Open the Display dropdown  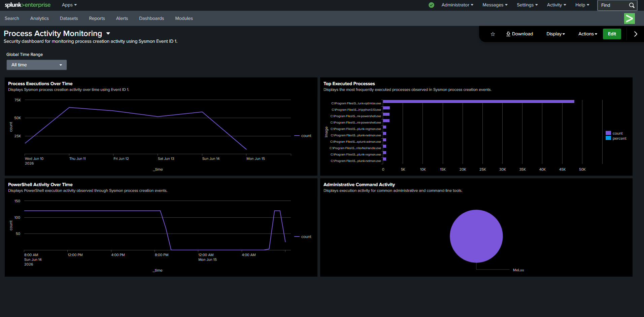(555, 34)
